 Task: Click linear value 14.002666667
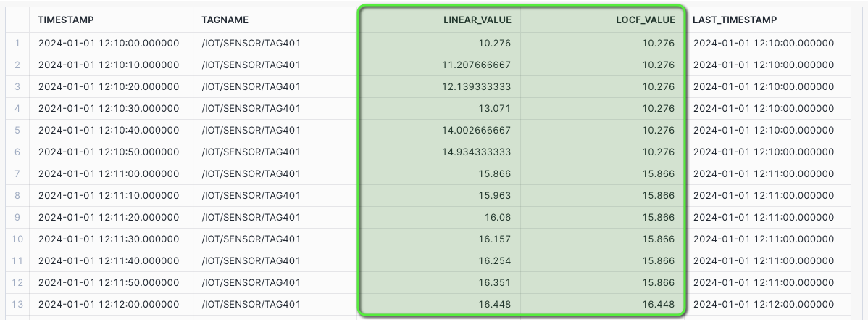pyautogui.click(x=475, y=131)
